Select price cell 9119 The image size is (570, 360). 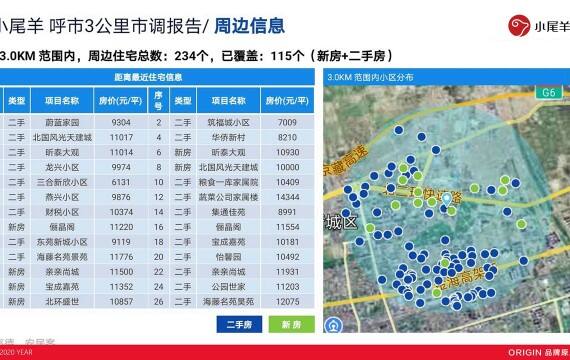coord(121,242)
